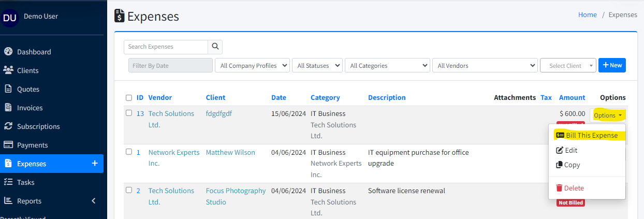Go to Quotes via sidebar icon
The width and height of the screenshot is (644, 219).
[x=8, y=89]
